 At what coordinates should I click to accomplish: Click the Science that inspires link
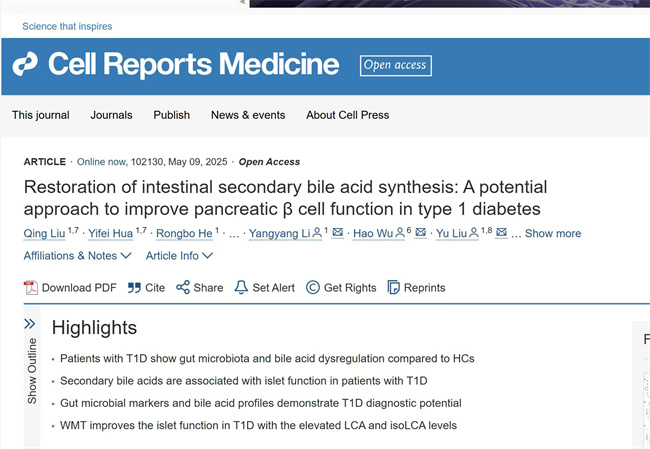(67, 26)
